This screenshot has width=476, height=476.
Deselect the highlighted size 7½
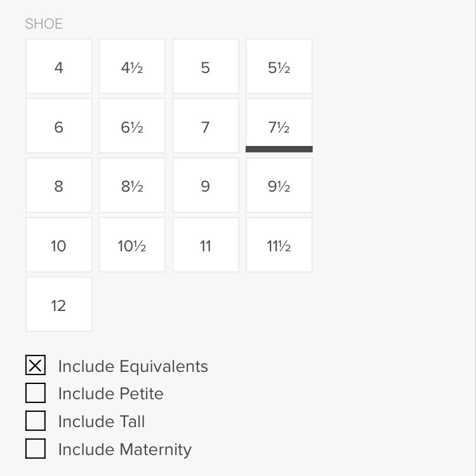[279, 126]
